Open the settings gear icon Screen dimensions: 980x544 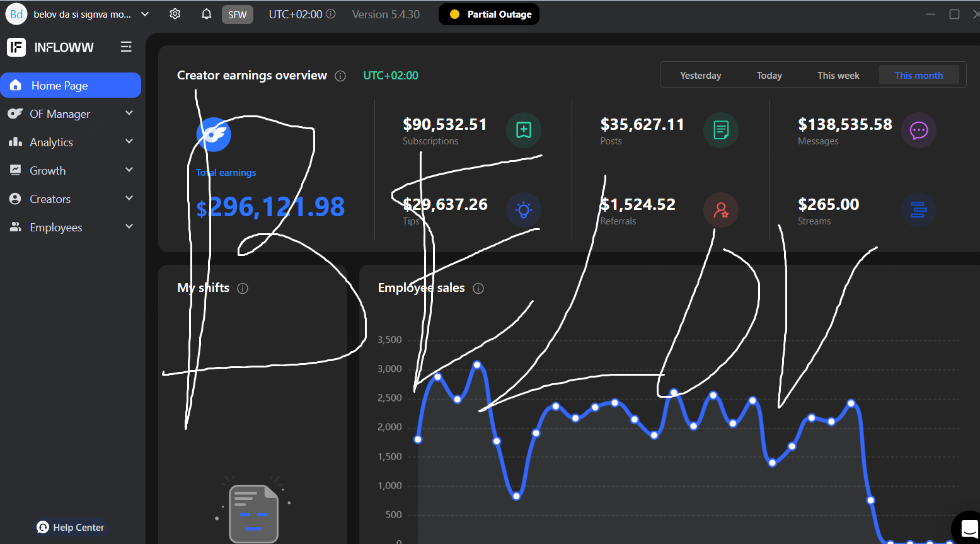(175, 14)
